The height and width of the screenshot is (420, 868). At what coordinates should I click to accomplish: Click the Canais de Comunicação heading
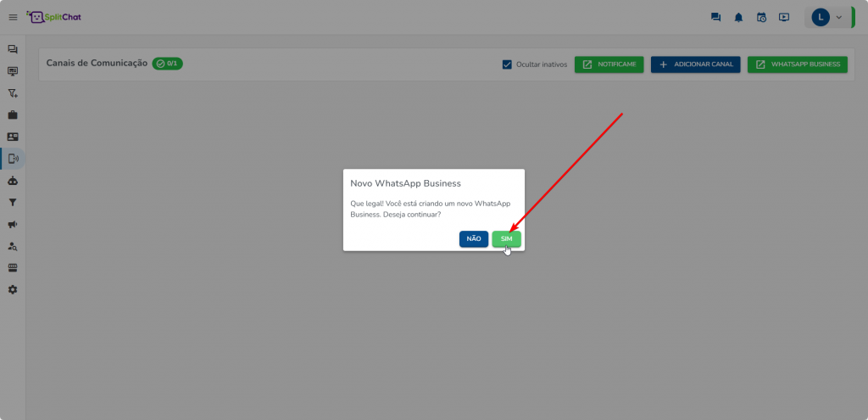[x=97, y=63]
